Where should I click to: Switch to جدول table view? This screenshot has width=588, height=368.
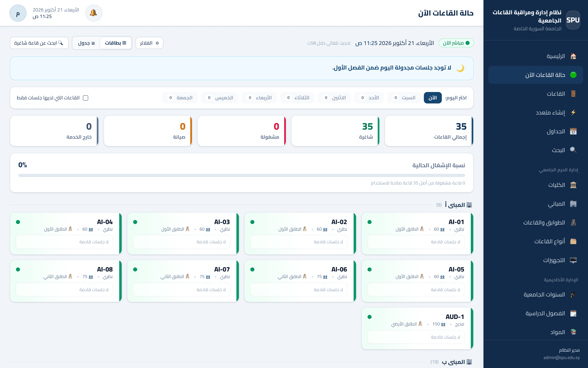(86, 43)
